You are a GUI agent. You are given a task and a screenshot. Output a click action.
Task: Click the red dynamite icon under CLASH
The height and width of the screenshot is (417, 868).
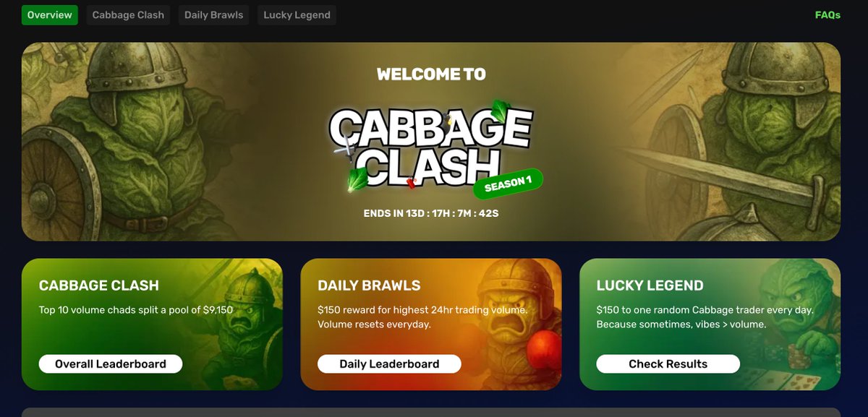click(412, 184)
